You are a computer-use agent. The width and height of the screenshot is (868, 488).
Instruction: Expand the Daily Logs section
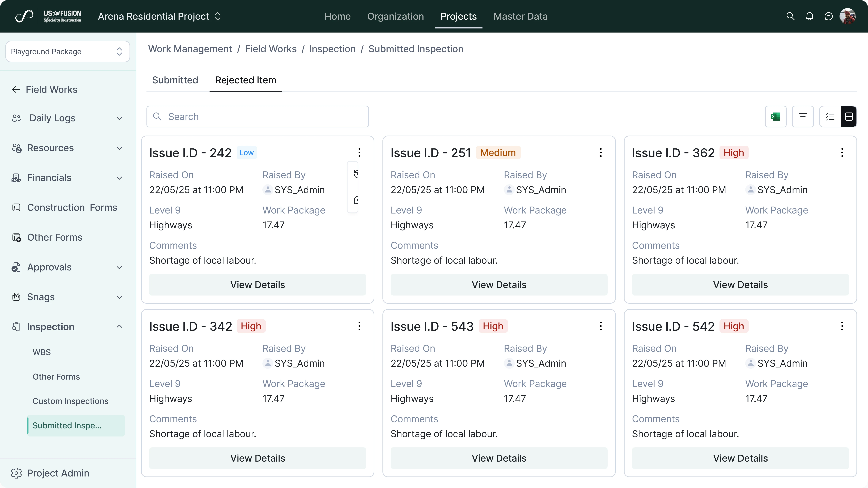pyautogui.click(x=119, y=118)
